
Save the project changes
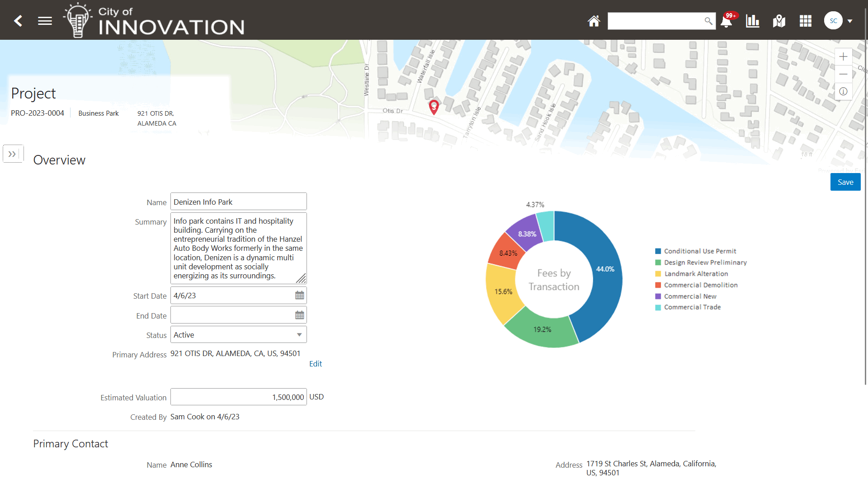[845, 182]
